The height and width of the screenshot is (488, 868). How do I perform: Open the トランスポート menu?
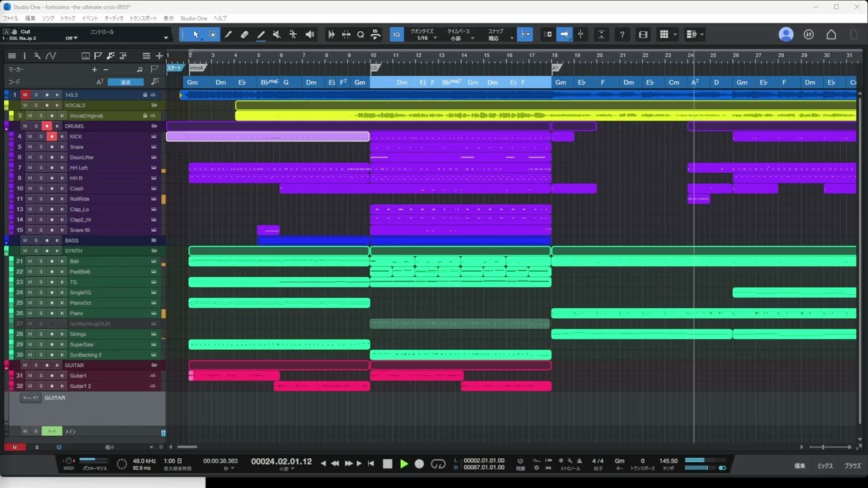[143, 18]
